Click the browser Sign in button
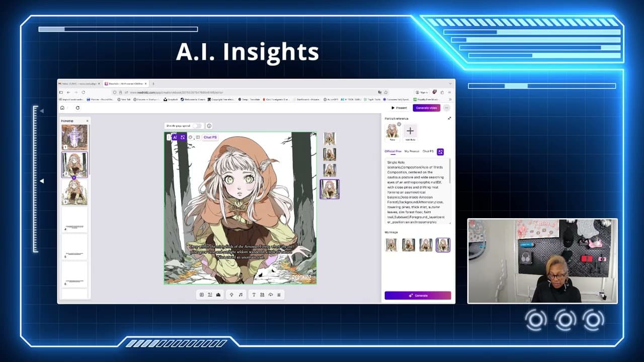The height and width of the screenshot is (362, 644). tap(422, 93)
